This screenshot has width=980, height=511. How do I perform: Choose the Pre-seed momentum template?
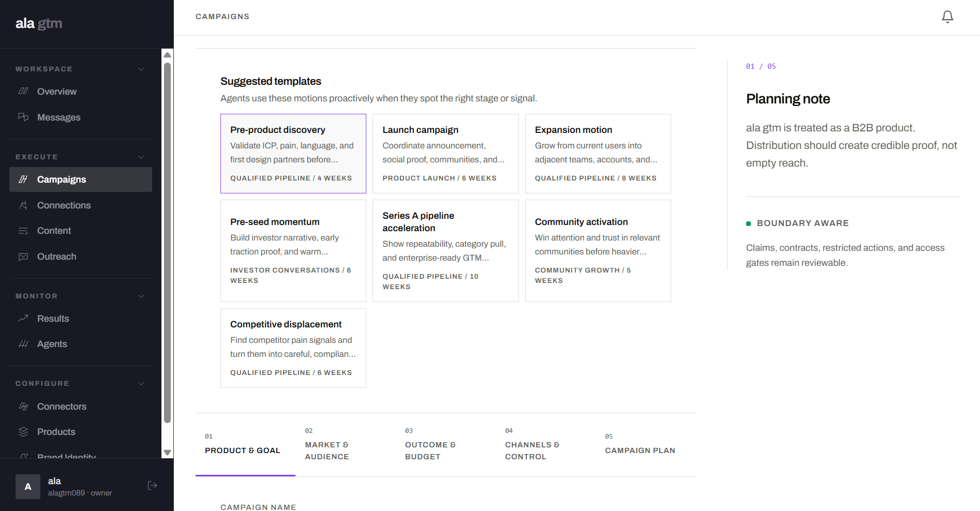(x=293, y=251)
